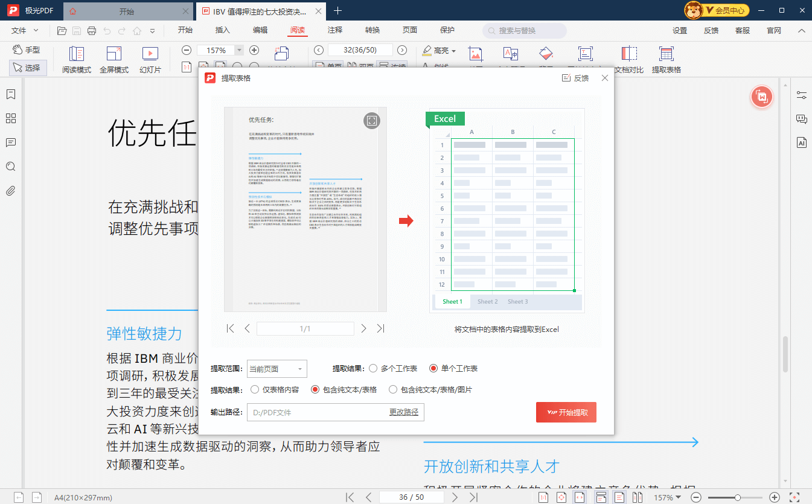Click the 提取表格 toolbar icon
Image resolution: width=812 pixels, height=504 pixels.
667,58
